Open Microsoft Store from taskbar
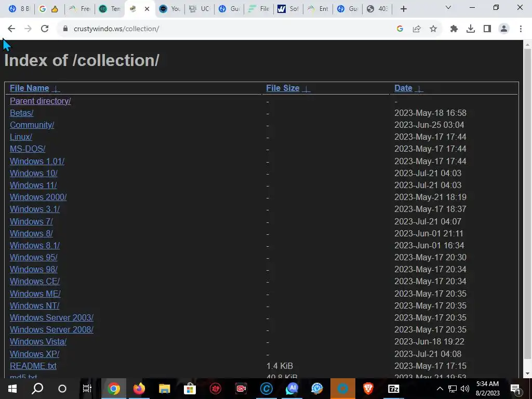The width and height of the screenshot is (532, 399). [x=190, y=389]
